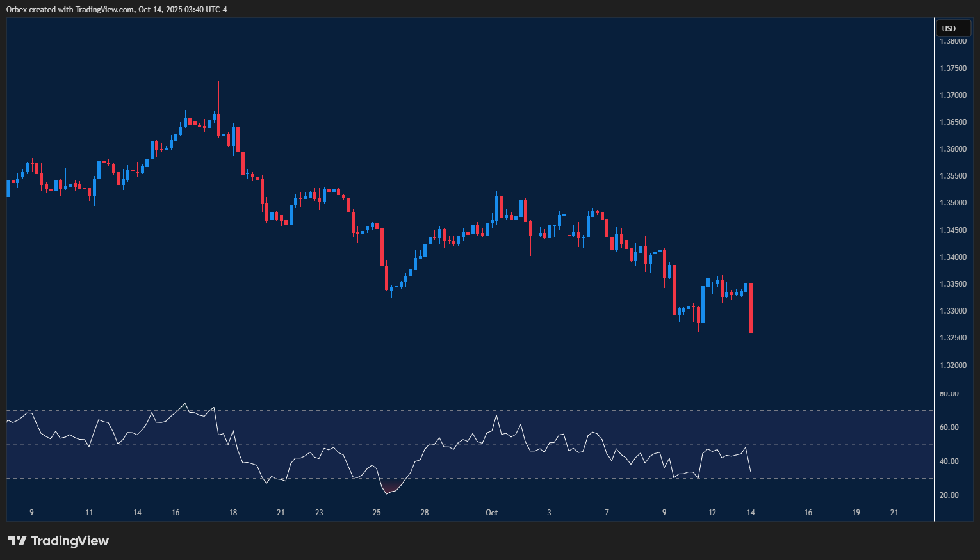
Task: Click the 1.35000 gridline price label
Action: [x=954, y=202]
